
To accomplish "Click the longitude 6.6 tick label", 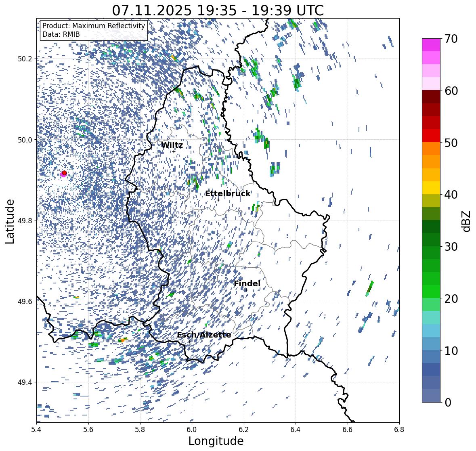I will click(348, 430).
